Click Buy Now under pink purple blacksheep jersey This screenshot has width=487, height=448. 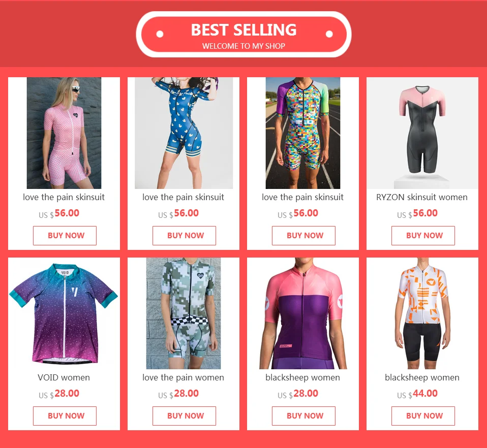[304, 415]
